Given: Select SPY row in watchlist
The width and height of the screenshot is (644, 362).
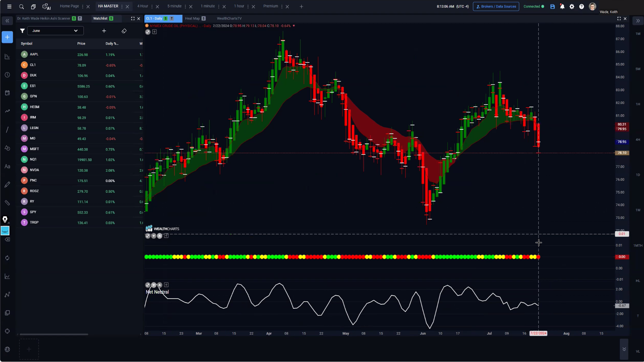Looking at the screenshot, I should tap(80, 212).
